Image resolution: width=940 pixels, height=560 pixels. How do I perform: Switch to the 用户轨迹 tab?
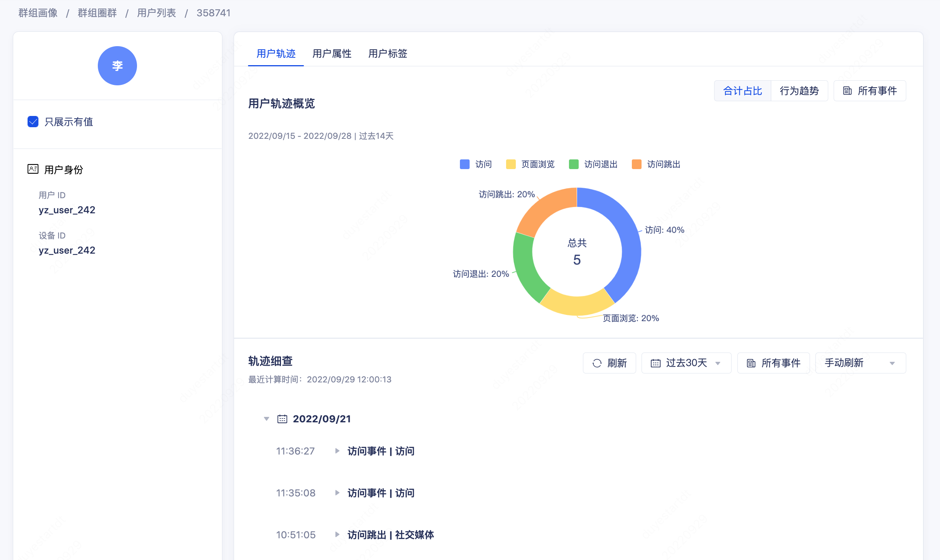point(276,54)
